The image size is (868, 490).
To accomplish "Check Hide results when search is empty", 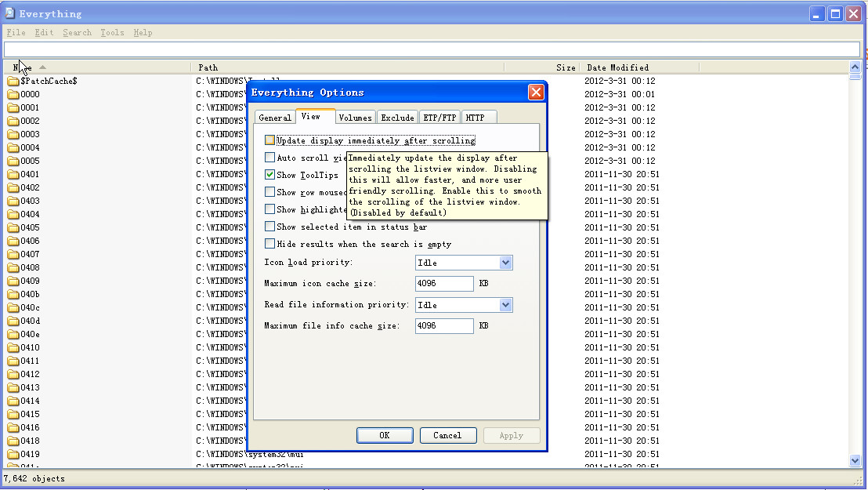I will (x=269, y=243).
